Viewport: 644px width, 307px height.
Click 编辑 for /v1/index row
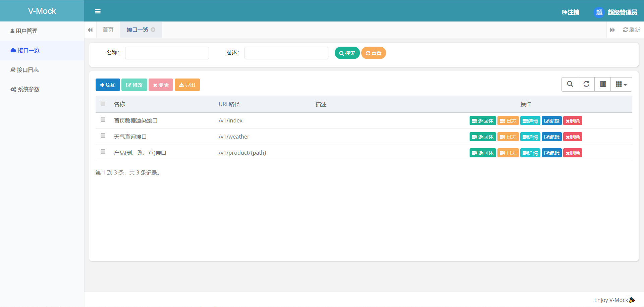tap(552, 121)
